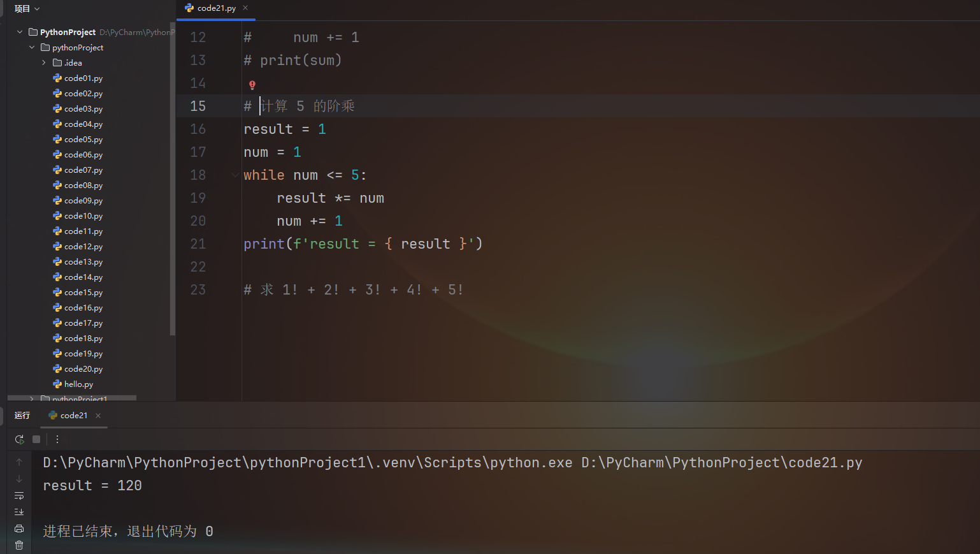Click the '运行' panel label
This screenshot has width=980, height=554.
(x=22, y=416)
